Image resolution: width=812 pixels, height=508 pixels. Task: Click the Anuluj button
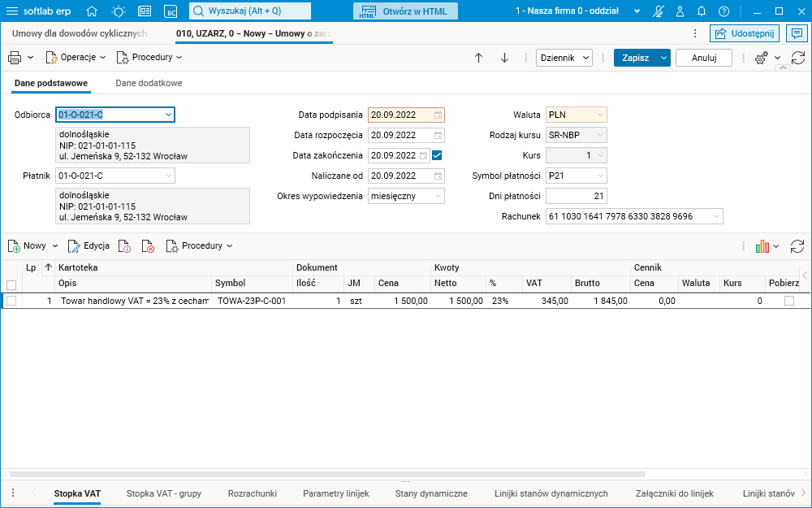[704, 58]
